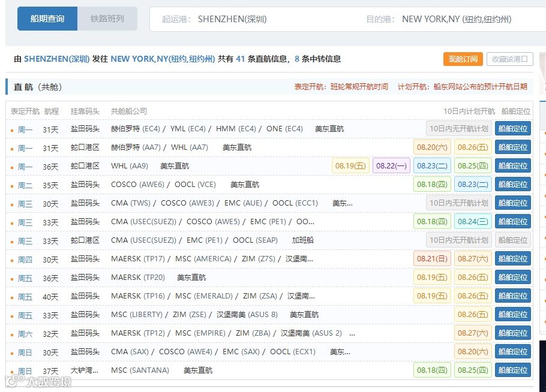Click the 加班船 label in the 蛇口港区 CMA row
Screen dimensions: 546x392
point(303,240)
